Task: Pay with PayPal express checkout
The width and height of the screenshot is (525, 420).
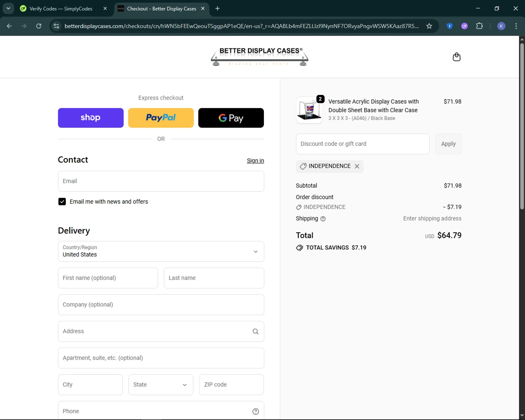Action: (x=161, y=118)
